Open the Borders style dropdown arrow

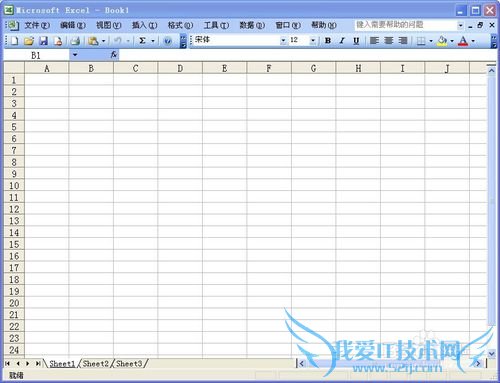pos(431,41)
